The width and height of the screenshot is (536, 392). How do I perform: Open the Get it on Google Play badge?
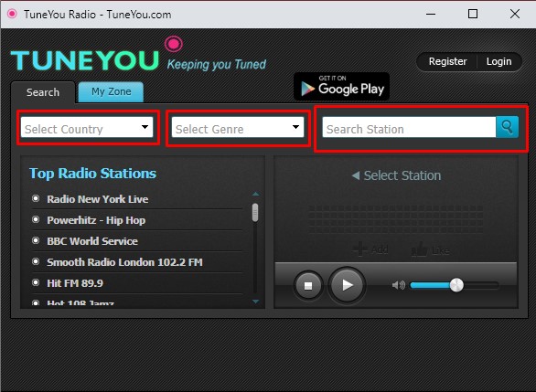[x=341, y=87]
